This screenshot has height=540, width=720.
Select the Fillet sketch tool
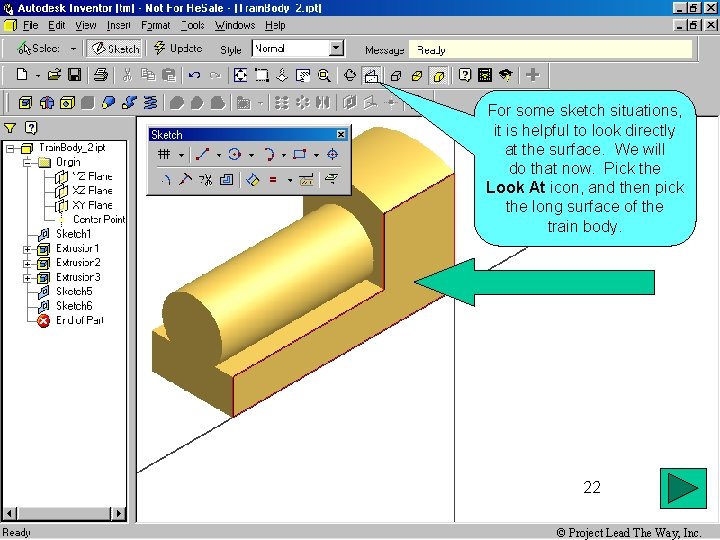click(166, 180)
